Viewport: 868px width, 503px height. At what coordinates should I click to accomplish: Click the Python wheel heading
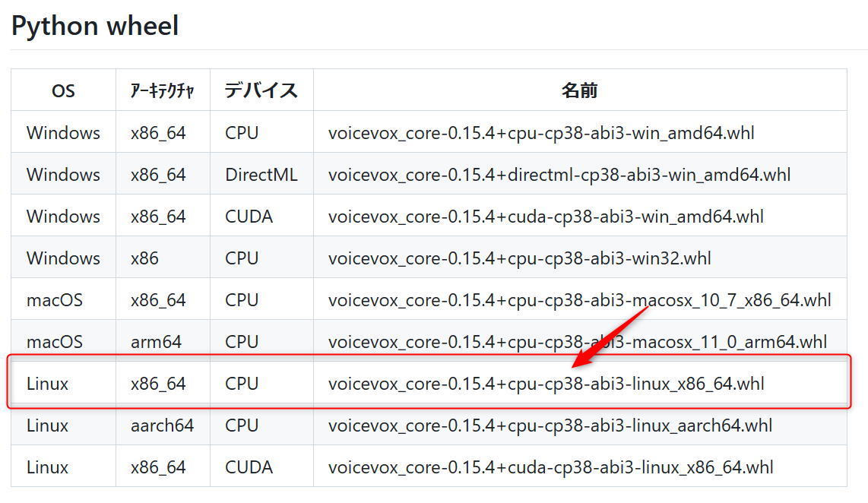coord(95,26)
